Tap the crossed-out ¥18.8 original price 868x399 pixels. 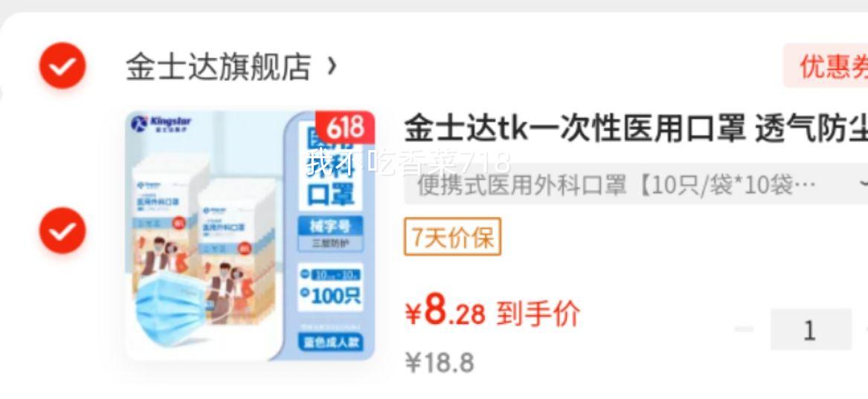(x=440, y=363)
